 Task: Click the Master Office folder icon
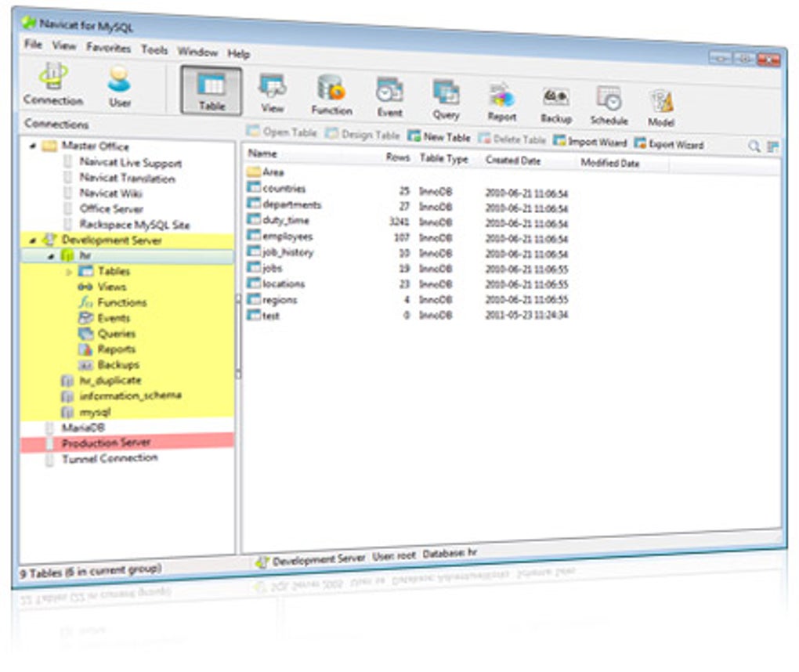49,146
